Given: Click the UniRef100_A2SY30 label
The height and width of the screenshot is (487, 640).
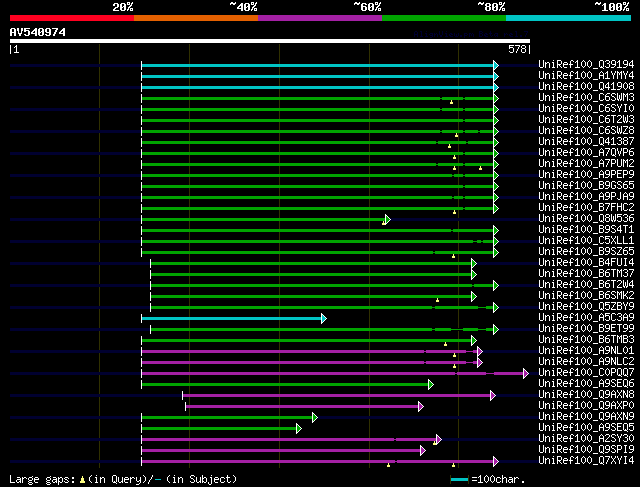Looking at the screenshot, I should click(x=586, y=439).
